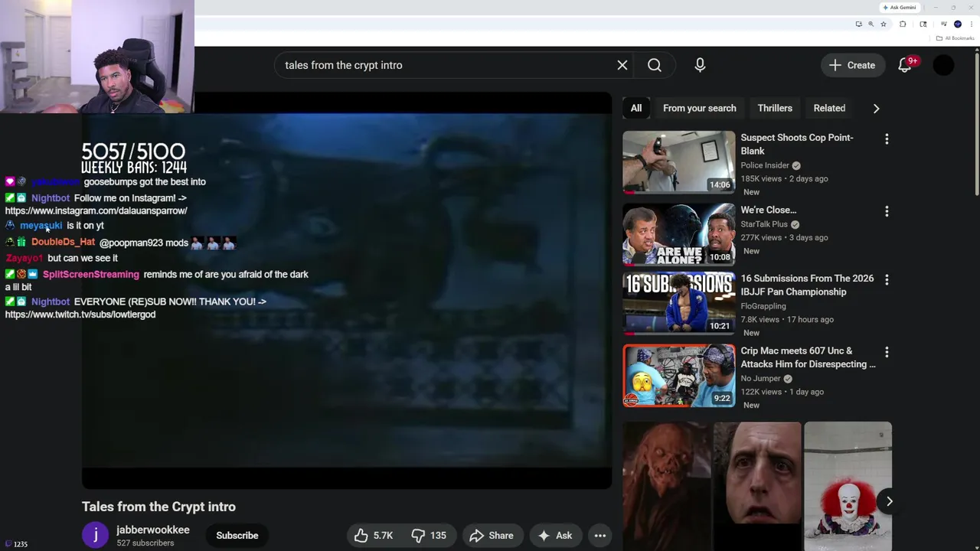
Task: Clear the search box with the X icon
Action: 622,65
